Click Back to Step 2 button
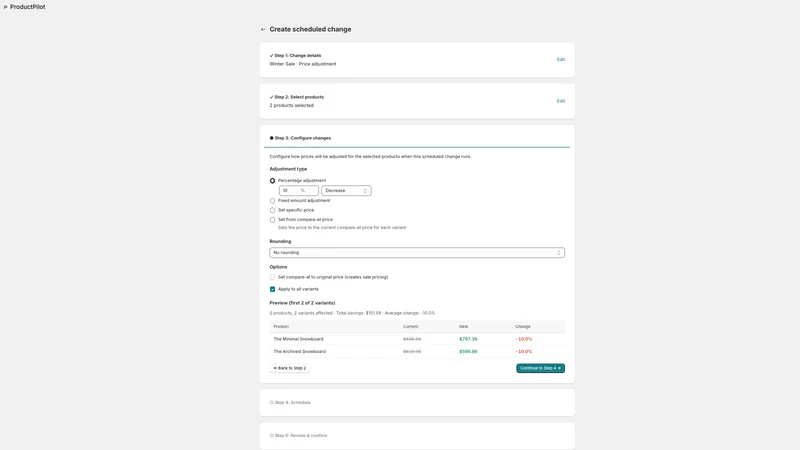Viewport: 800px width, 450px height. pyautogui.click(x=289, y=368)
